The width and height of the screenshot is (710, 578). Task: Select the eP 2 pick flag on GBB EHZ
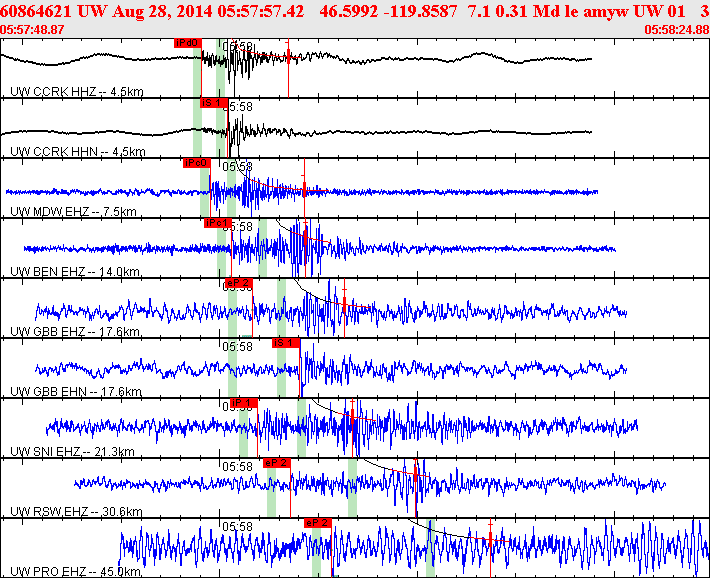point(239,283)
